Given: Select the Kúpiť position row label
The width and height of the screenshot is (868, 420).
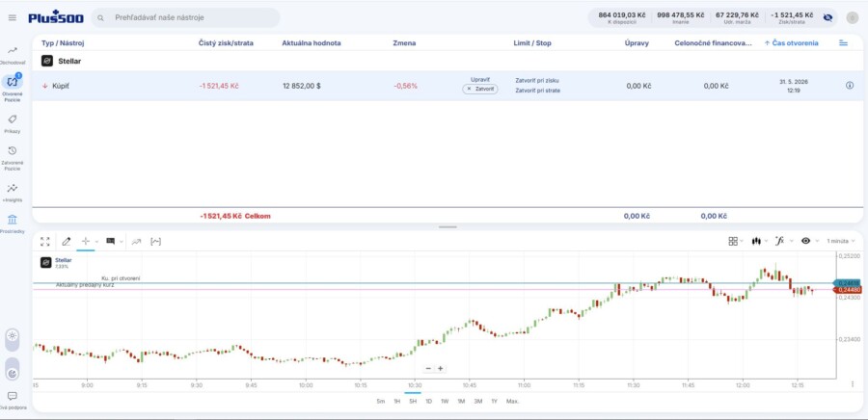Looking at the screenshot, I should (x=61, y=86).
